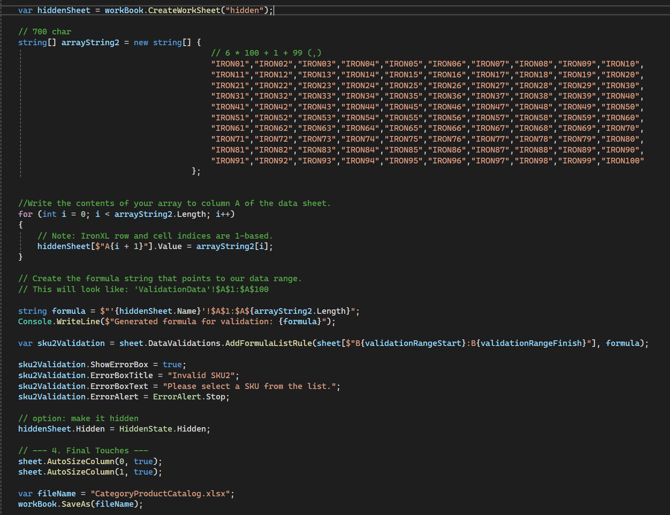Image resolution: width=670 pixels, height=515 pixels.
Task: Click the "// 6 * 100 + 1 + 99 (,)" comment
Action: tap(266, 53)
